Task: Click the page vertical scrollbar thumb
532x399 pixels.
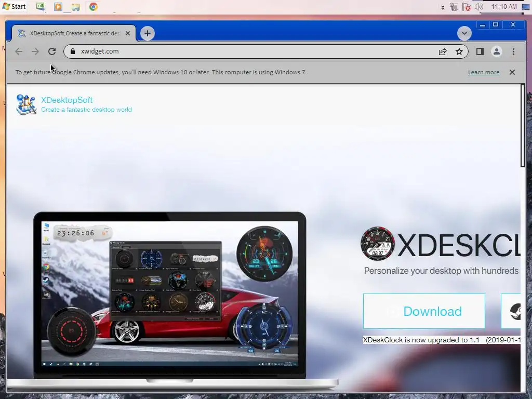Action: [x=523, y=126]
